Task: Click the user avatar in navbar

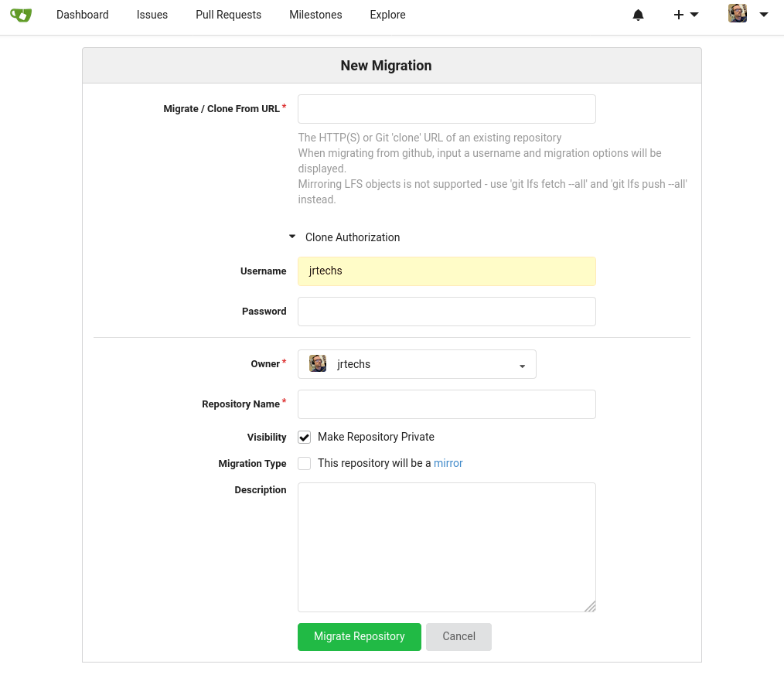Action: pyautogui.click(x=738, y=14)
